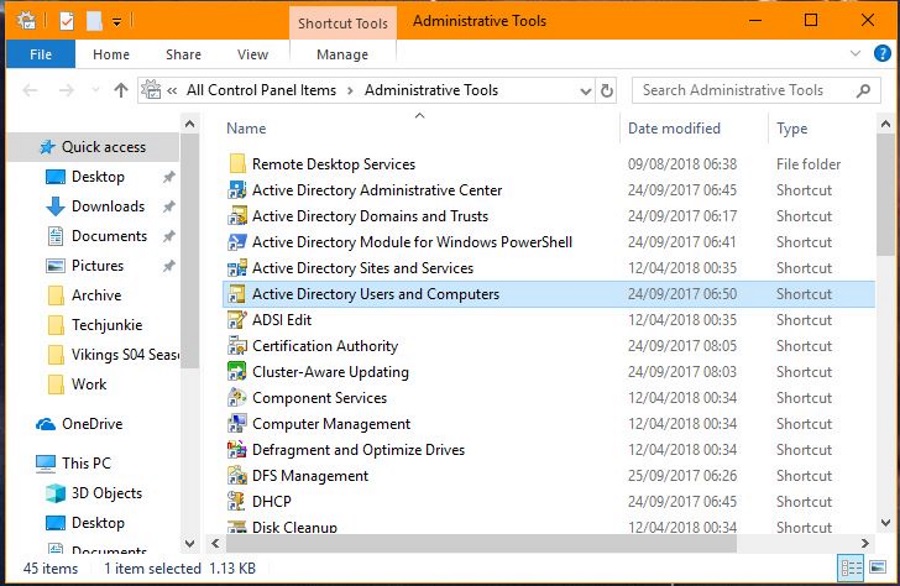Select the DHCP shortcut icon
The width and height of the screenshot is (900, 586).
[237, 502]
